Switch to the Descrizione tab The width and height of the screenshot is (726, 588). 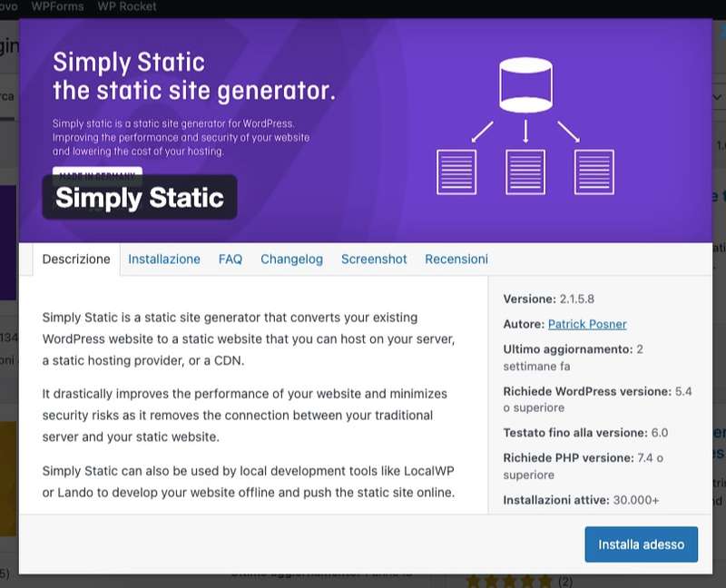point(76,260)
